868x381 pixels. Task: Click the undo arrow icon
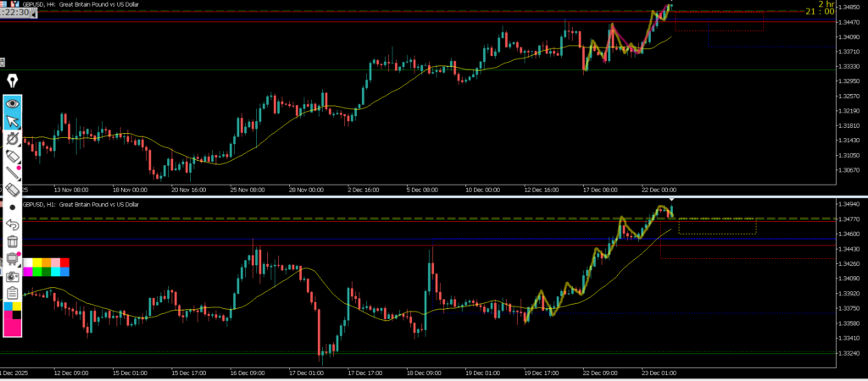(13, 224)
